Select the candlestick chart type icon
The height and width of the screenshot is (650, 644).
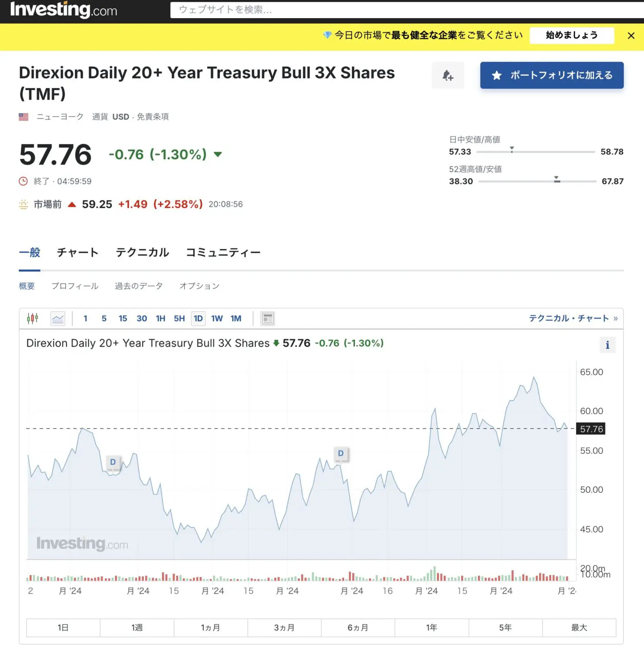click(x=33, y=318)
